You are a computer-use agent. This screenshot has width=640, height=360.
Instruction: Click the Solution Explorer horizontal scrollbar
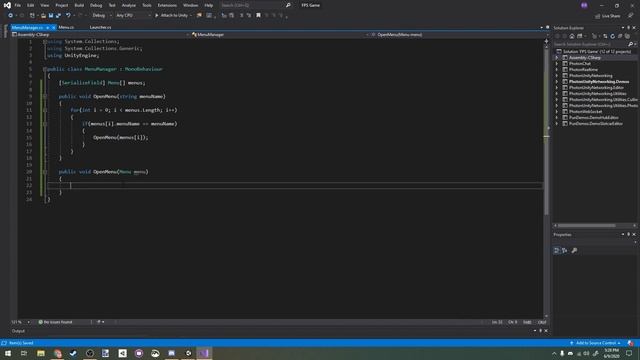(x=587, y=225)
